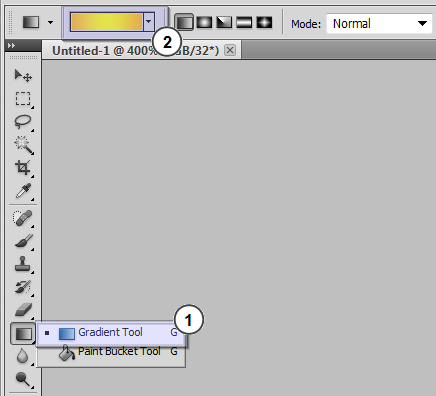Choose the Eraser tool
Image resolution: width=436 pixels, height=396 pixels.
coord(23,310)
